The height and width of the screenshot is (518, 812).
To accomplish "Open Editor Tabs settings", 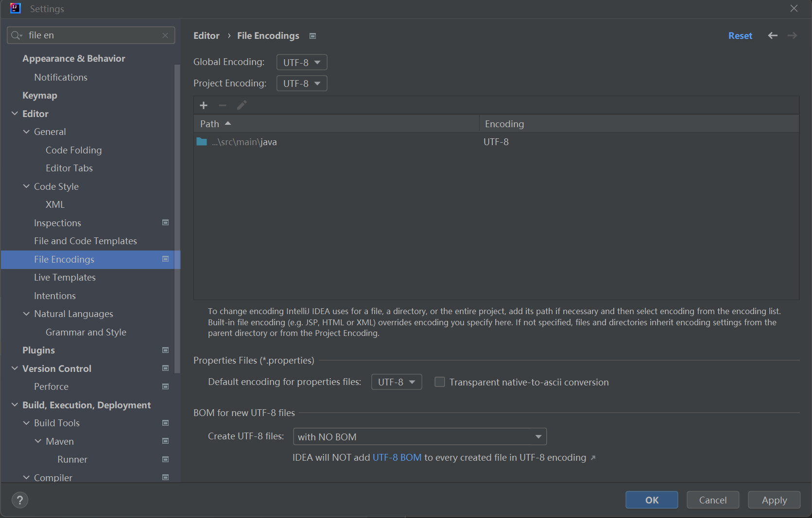I will [x=69, y=168].
